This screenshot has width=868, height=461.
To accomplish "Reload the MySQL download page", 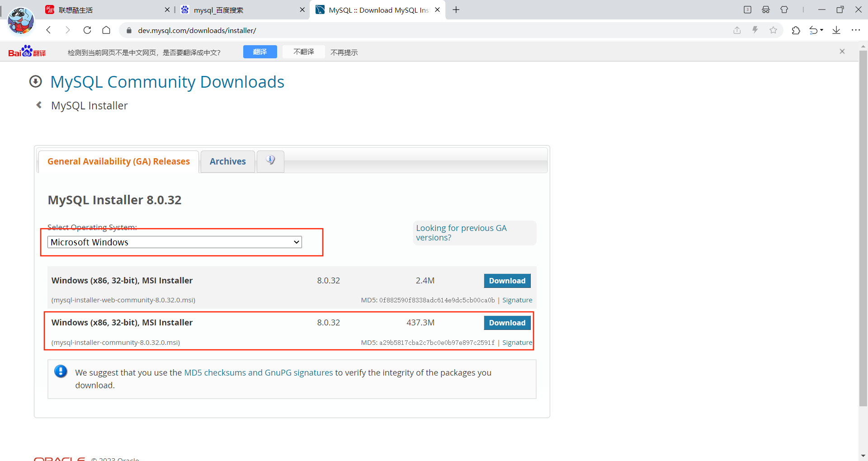I will pos(87,30).
